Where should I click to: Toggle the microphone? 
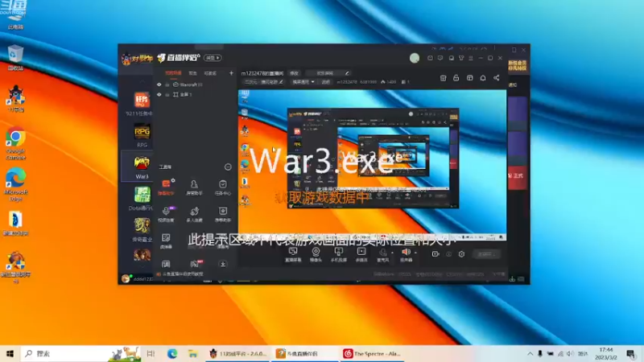point(383,253)
